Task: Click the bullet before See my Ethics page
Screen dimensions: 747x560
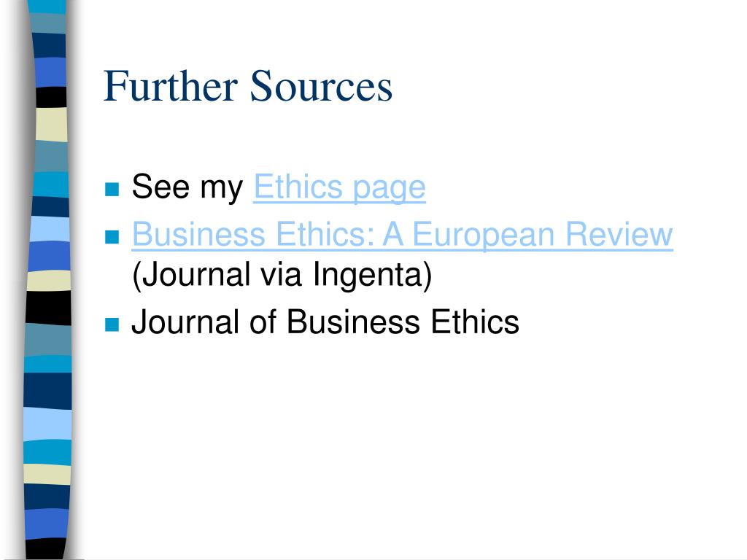Action: [x=112, y=189]
